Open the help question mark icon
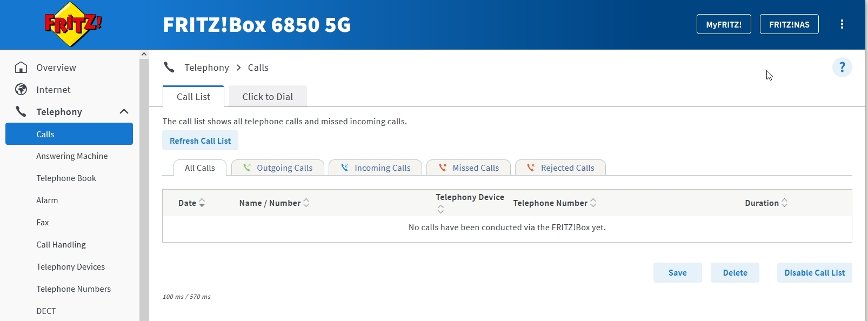868x321 pixels. point(842,68)
